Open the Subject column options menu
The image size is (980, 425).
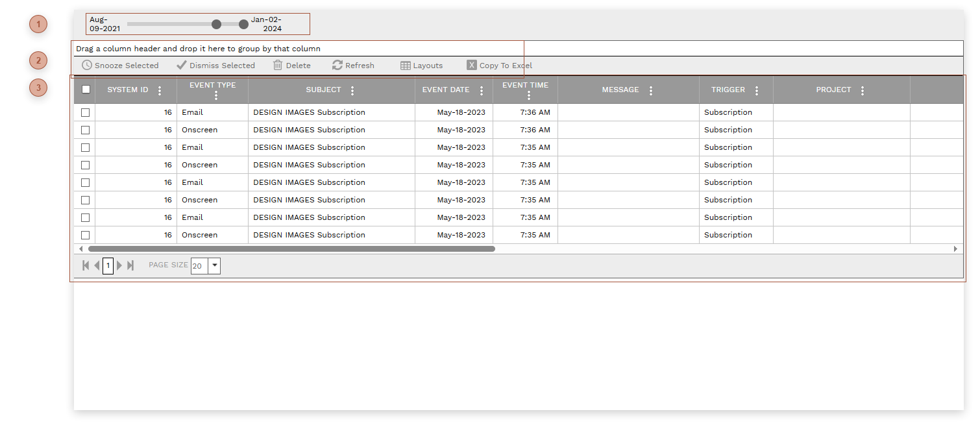[352, 91]
